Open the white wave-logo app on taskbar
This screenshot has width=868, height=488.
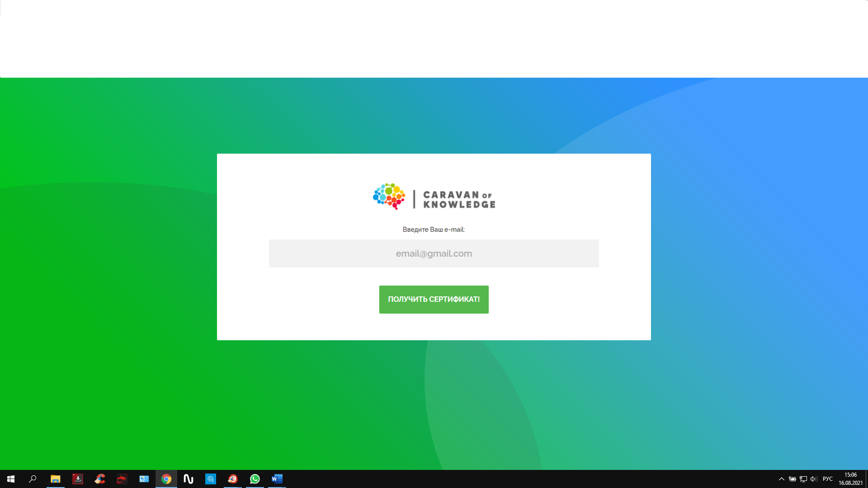189,479
